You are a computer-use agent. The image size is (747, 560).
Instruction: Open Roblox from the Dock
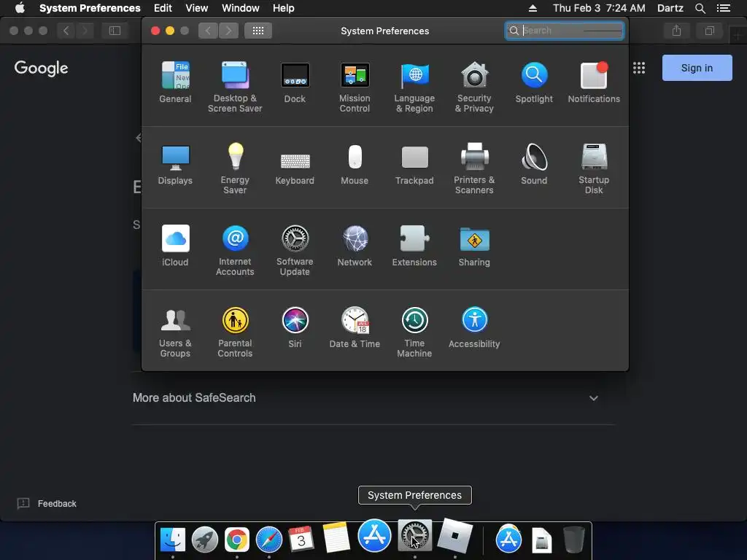click(x=455, y=536)
